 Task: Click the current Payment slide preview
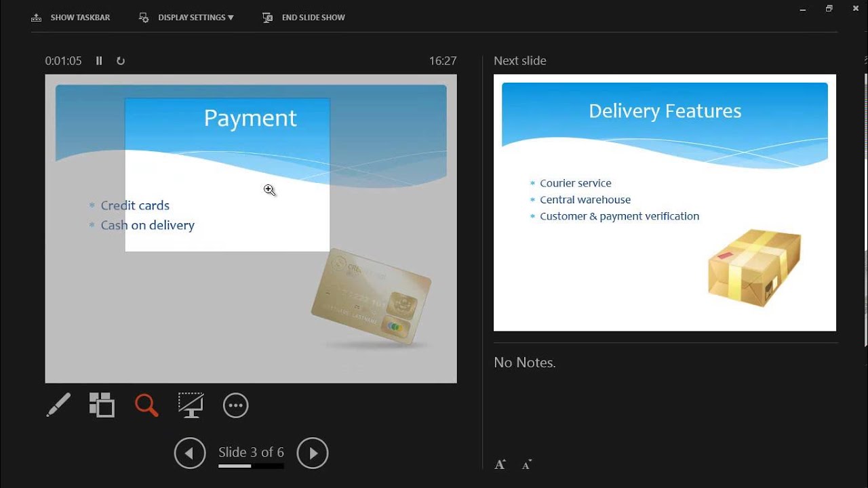tap(251, 229)
